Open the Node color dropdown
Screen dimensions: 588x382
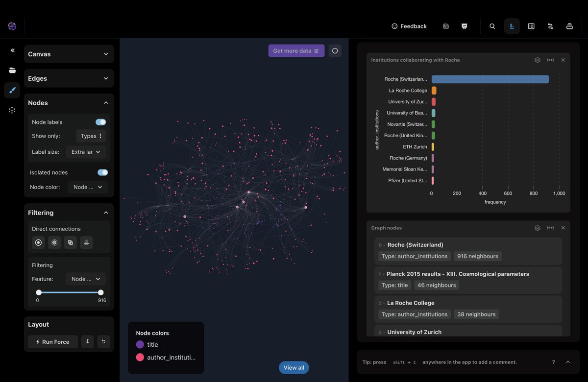(x=88, y=187)
